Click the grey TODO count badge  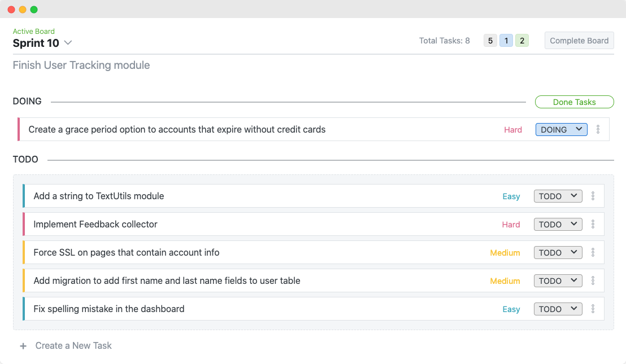click(x=490, y=41)
